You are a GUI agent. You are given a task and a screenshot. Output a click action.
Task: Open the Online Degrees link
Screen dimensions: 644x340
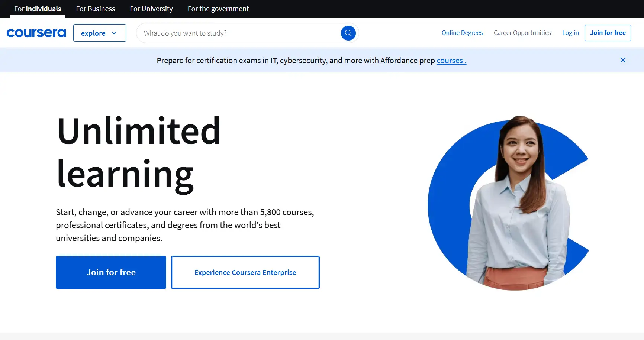point(462,33)
